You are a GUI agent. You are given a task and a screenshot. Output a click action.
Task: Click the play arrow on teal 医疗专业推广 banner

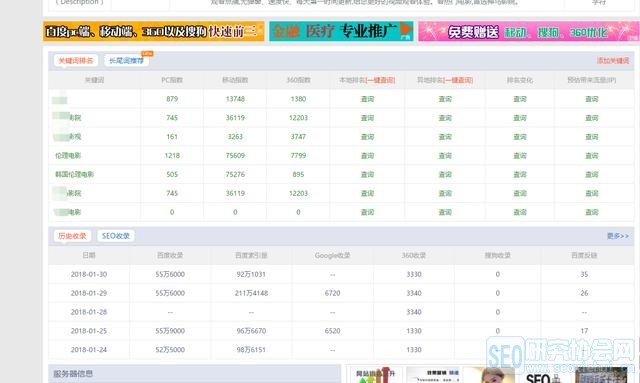pos(406,30)
